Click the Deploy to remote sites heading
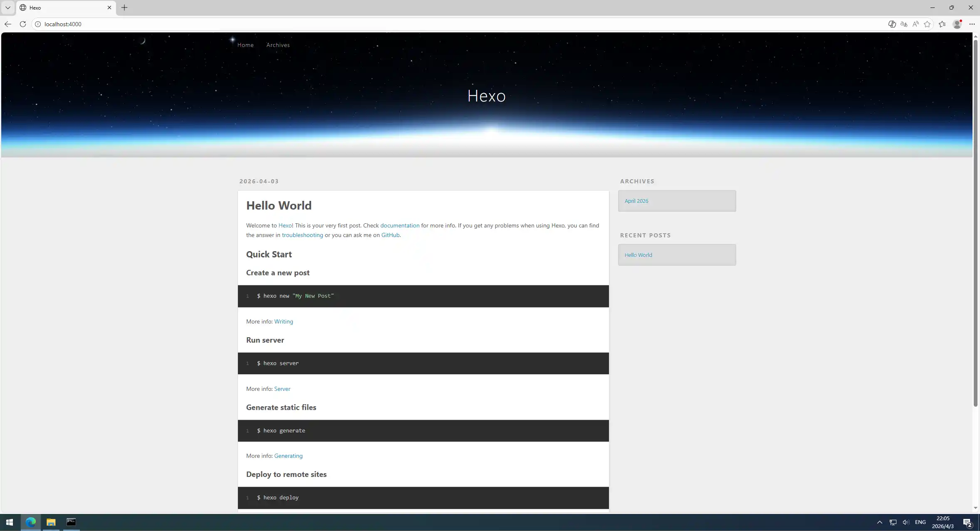 [x=286, y=474]
